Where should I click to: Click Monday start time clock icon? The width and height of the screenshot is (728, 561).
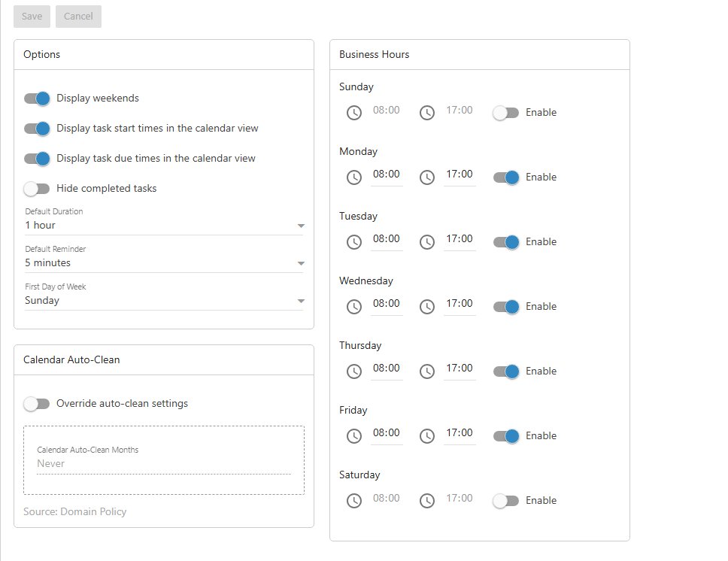click(x=354, y=177)
